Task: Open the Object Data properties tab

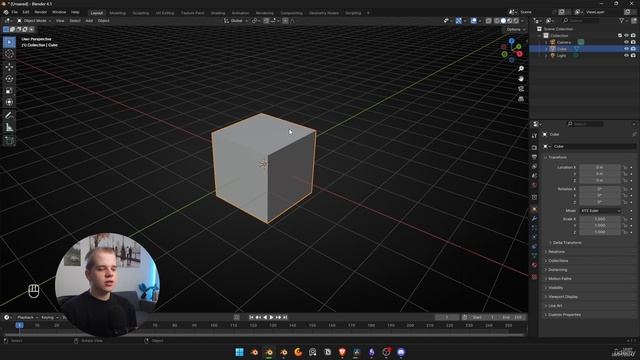Action: coord(534,256)
